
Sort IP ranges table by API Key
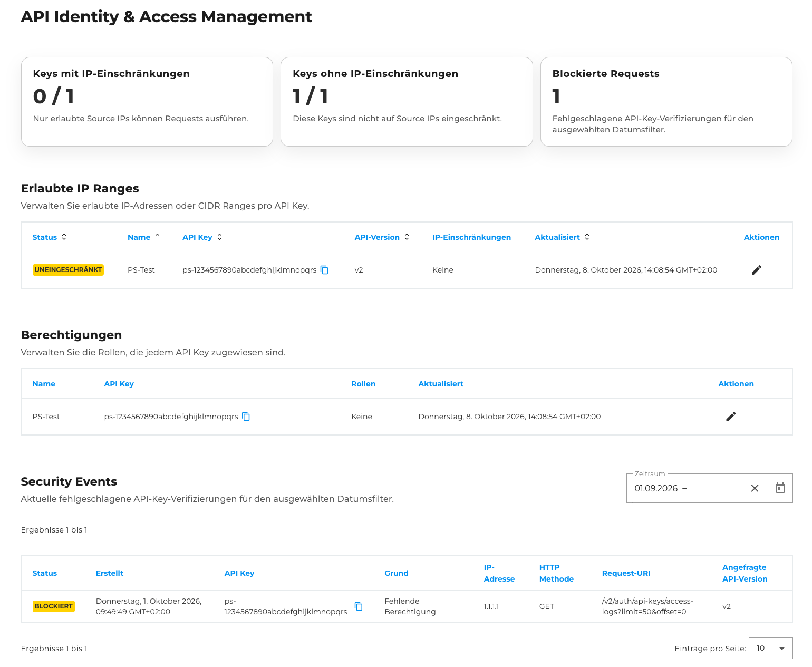click(202, 237)
